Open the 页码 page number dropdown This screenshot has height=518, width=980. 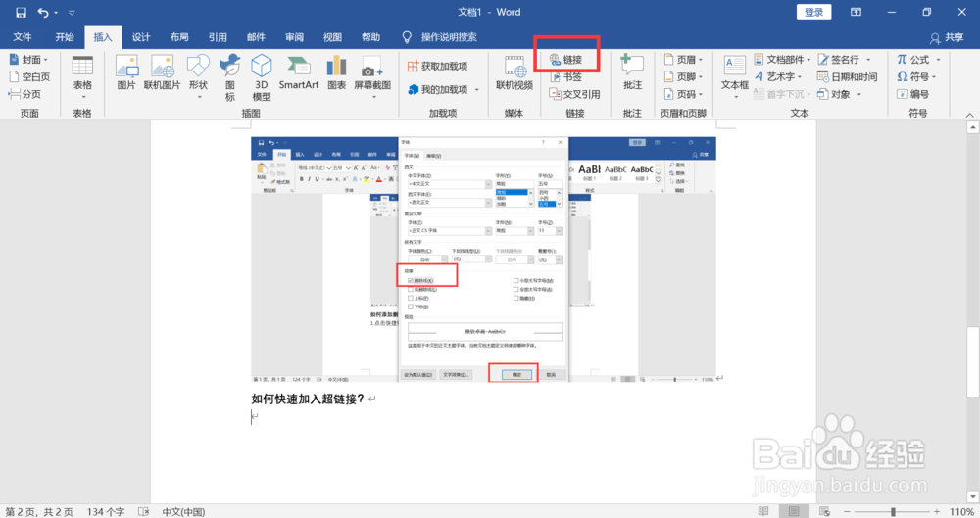click(683, 94)
